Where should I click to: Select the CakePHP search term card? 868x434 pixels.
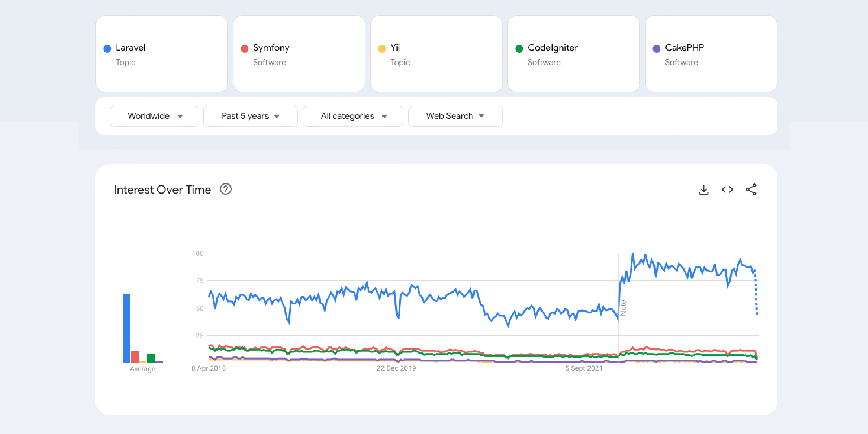(711, 54)
